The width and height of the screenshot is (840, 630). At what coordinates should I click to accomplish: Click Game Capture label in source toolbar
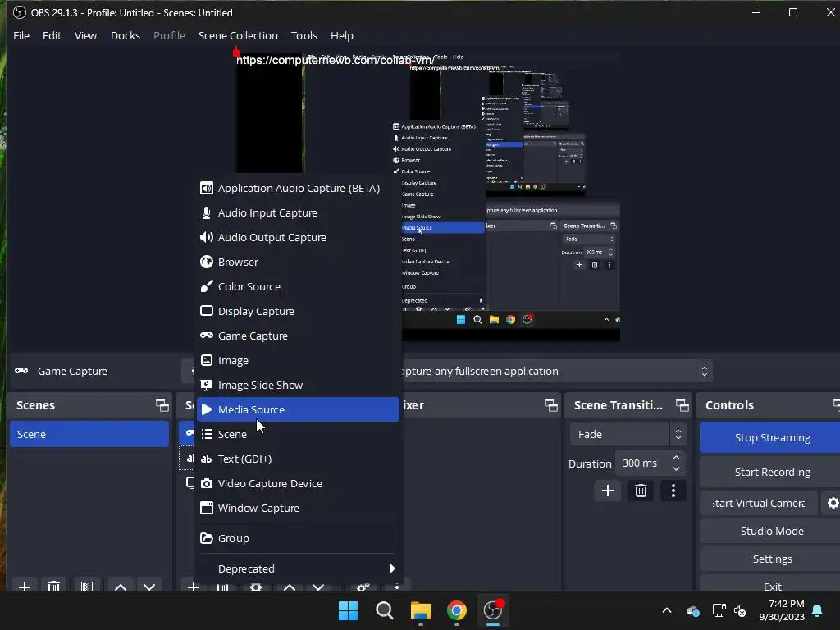pos(72,371)
